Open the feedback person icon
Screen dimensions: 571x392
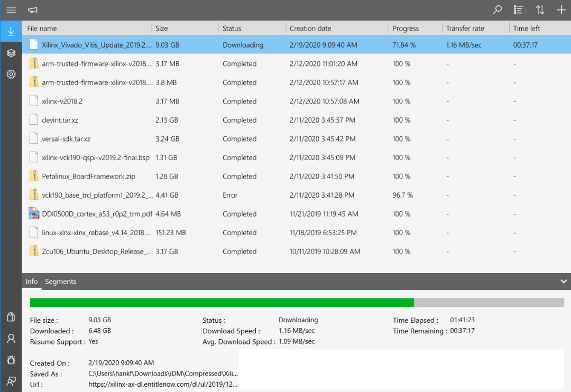coord(11,381)
